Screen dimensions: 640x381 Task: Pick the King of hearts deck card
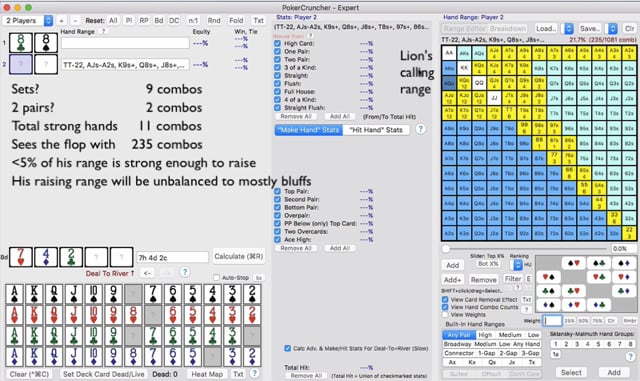pyautogui.click(x=34, y=314)
